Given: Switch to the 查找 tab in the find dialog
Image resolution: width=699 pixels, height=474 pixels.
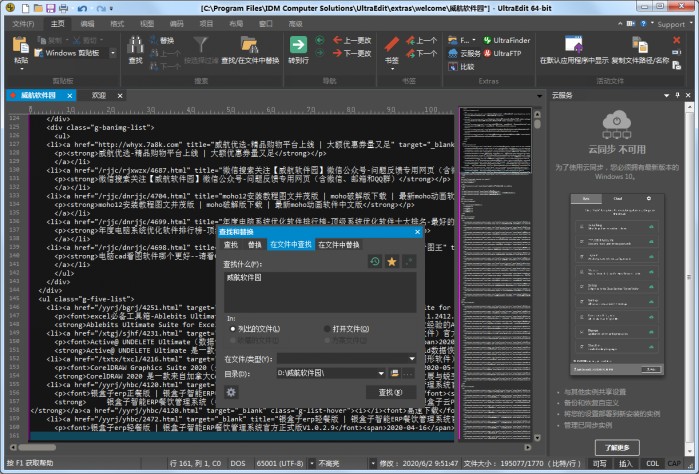Looking at the screenshot, I should pos(230,244).
